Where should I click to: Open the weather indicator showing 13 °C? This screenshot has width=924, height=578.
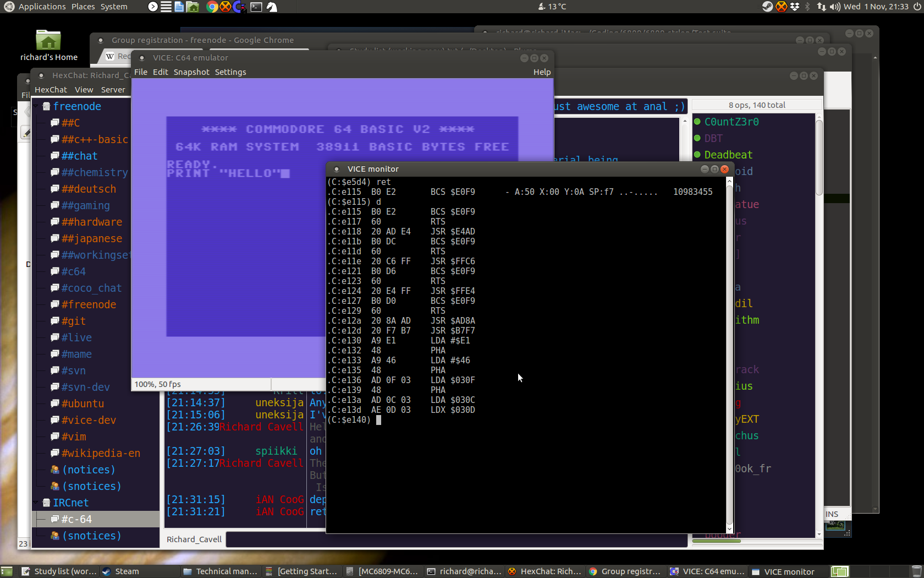pos(552,7)
